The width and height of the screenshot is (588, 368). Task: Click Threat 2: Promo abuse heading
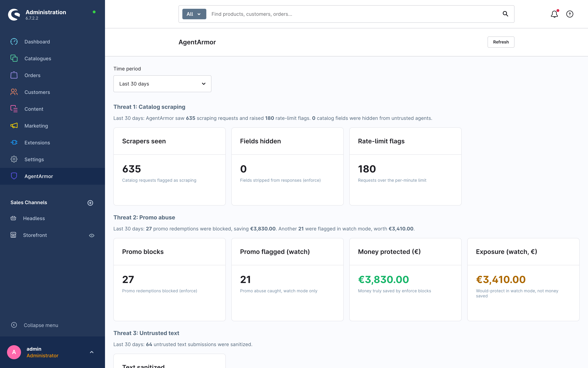(x=144, y=217)
